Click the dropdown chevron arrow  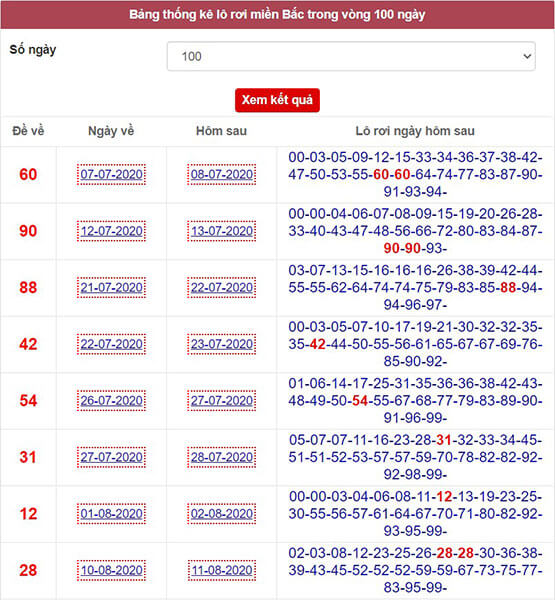[x=527, y=56]
